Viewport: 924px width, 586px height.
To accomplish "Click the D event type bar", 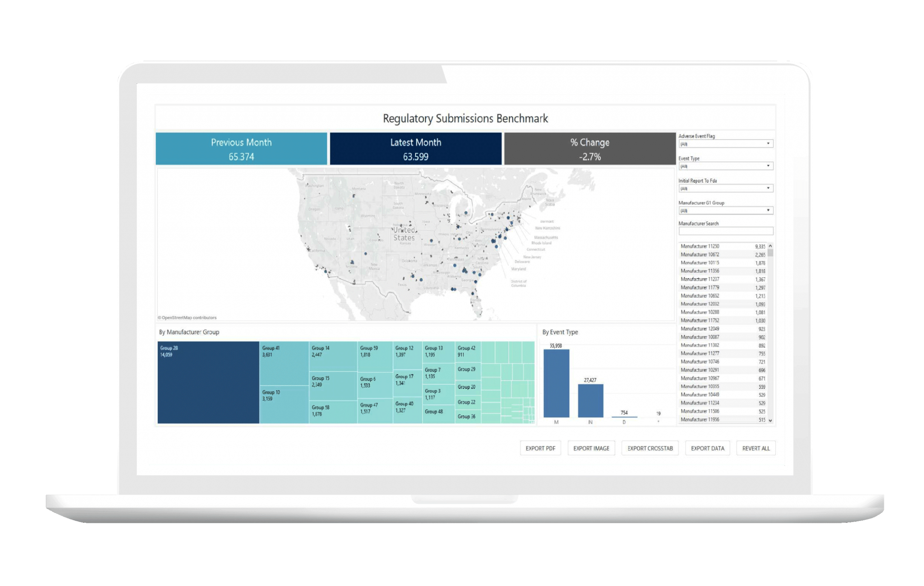I will pyautogui.click(x=624, y=417).
